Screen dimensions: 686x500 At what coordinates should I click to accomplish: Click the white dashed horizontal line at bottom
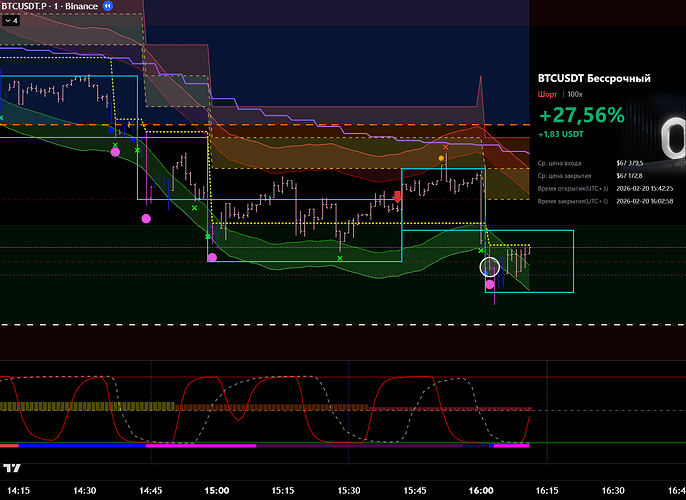tap(300, 325)
